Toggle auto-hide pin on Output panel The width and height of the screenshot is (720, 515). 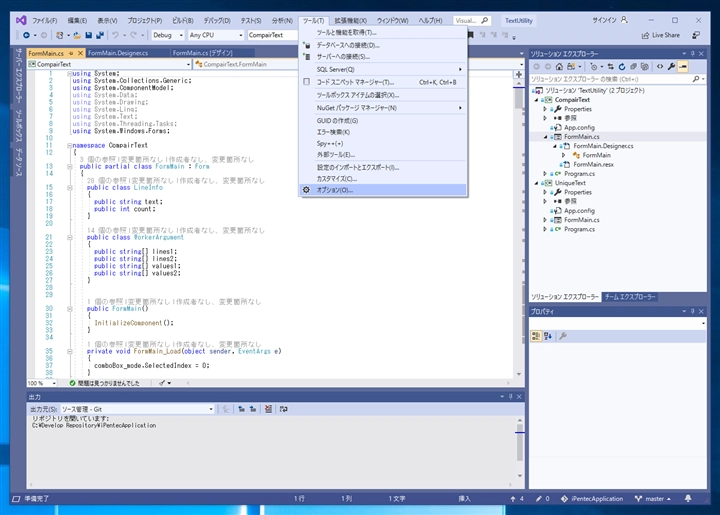pyautogui.click(x=510, y=397)
